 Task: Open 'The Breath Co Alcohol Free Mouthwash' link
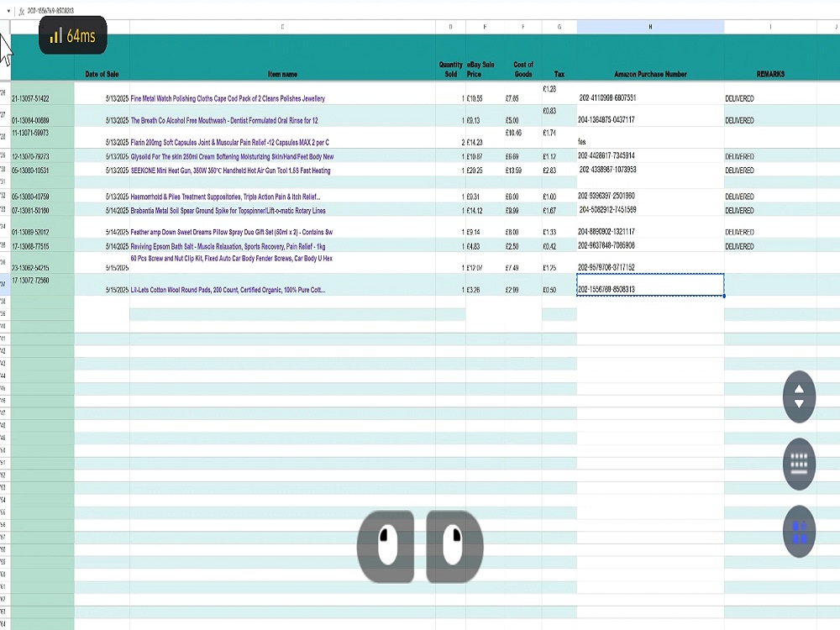click(x=224, y=120)
